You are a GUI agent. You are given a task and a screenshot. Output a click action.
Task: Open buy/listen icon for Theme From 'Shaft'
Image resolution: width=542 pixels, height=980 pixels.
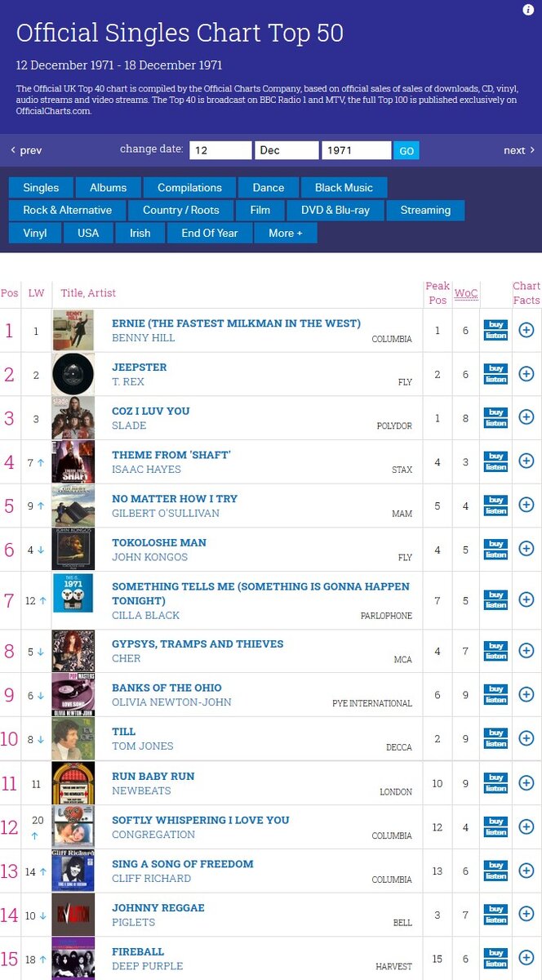495,461
